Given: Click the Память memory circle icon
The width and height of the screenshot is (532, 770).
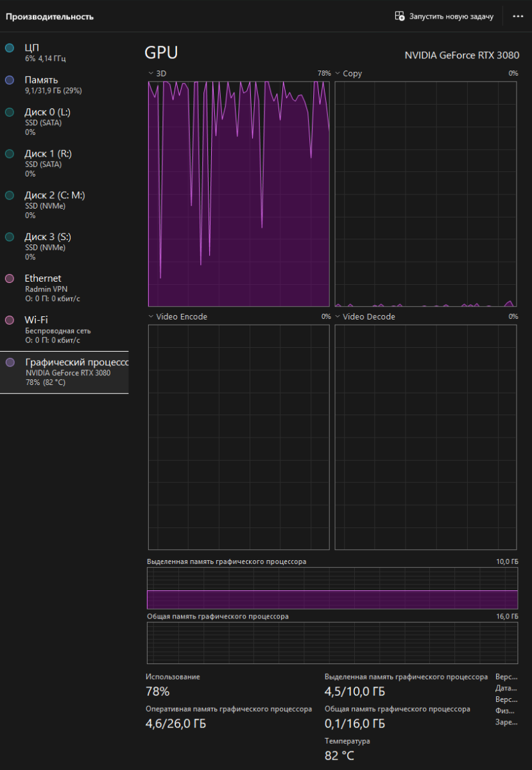Looking at the screenshot, I should click(10, 80).
